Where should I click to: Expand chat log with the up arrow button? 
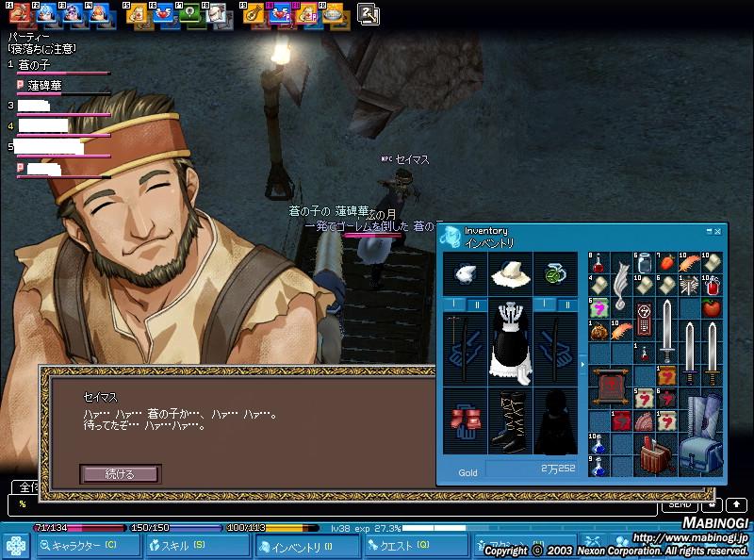pos(736,504)
